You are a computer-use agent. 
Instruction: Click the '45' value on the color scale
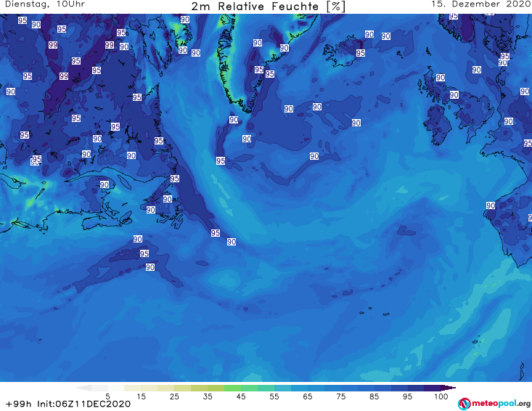[241, 396]
